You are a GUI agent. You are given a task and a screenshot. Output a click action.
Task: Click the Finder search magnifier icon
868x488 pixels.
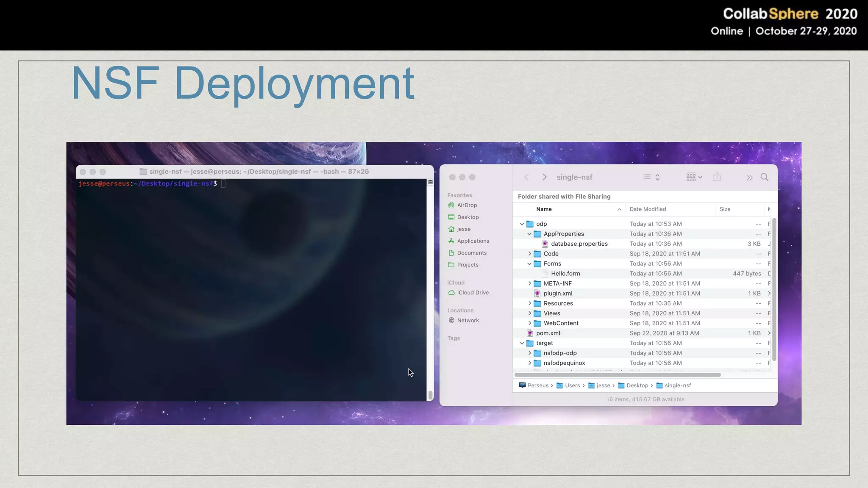coord(765,177)
